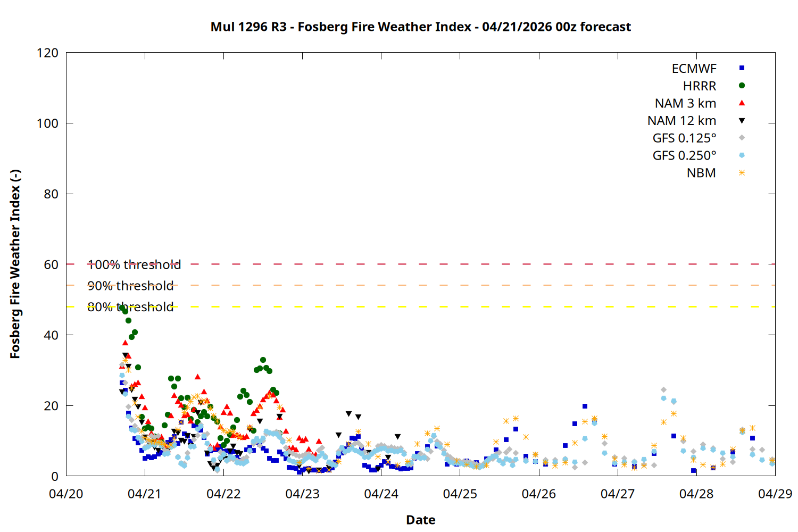
Task: Click the 04/21 date tick label
Action: [x=144, y=494]
